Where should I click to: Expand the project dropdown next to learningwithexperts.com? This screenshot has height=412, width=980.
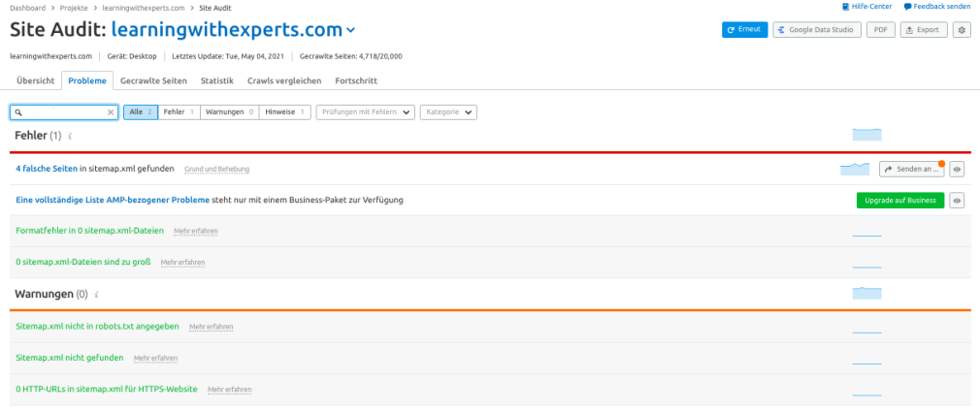tap(350, 30)
